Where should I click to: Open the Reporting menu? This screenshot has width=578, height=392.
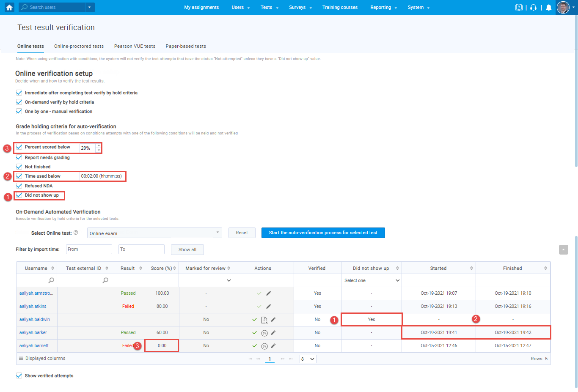click(383, 7)
